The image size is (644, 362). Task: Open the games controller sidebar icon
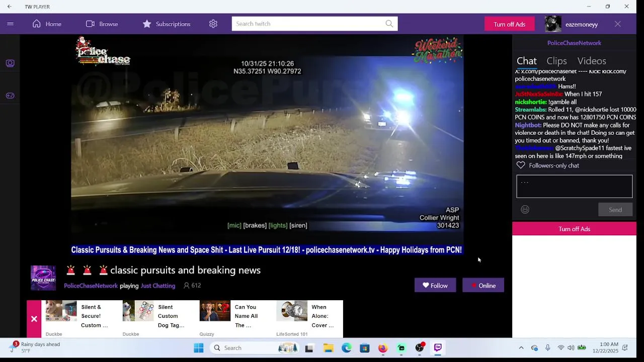point(10,96)
